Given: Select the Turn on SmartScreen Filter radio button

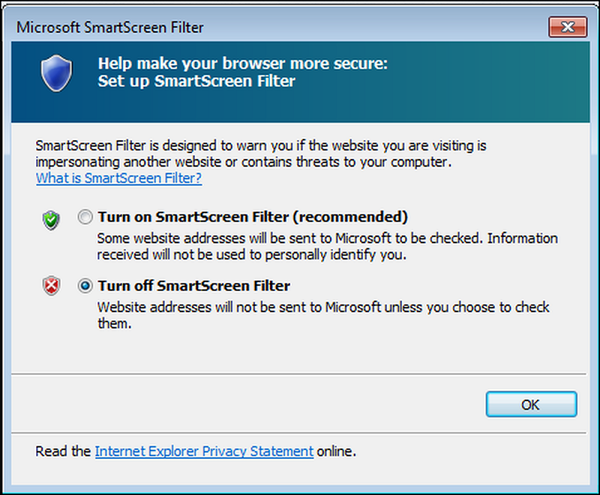Looking at the screenshot, I should point(84,217).
